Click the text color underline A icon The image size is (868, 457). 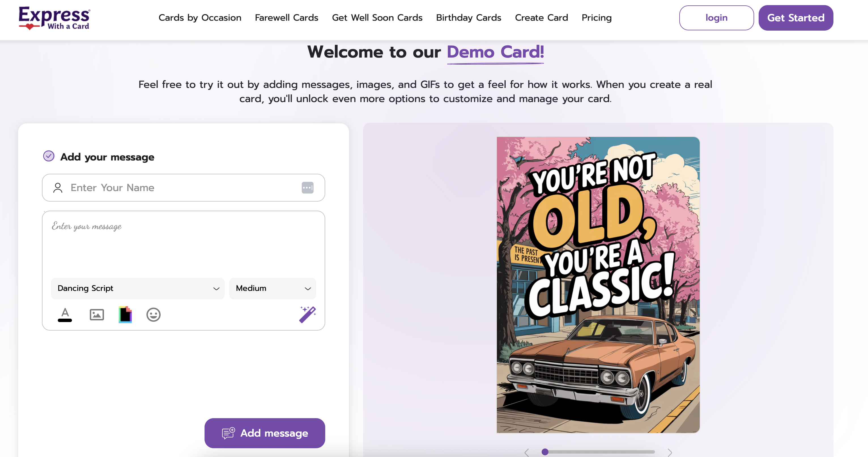(x=65, y=315)
